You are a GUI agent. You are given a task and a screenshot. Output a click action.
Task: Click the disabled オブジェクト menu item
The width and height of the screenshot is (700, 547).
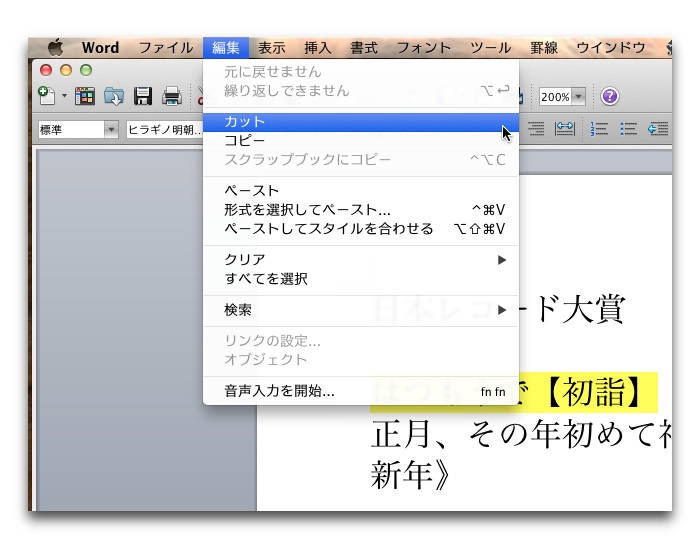(361, 359)
